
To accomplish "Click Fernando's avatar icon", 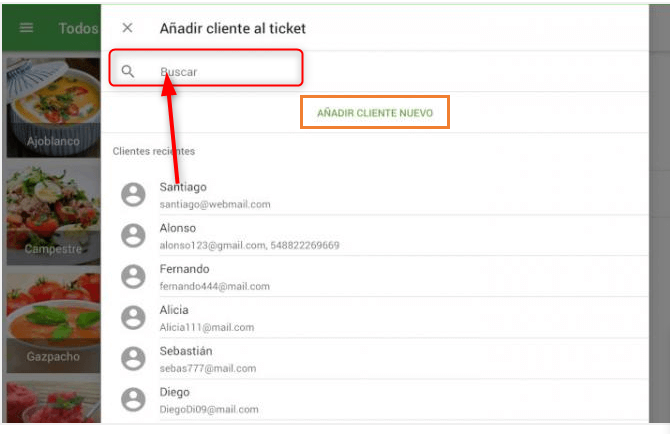I will [133, 276].
